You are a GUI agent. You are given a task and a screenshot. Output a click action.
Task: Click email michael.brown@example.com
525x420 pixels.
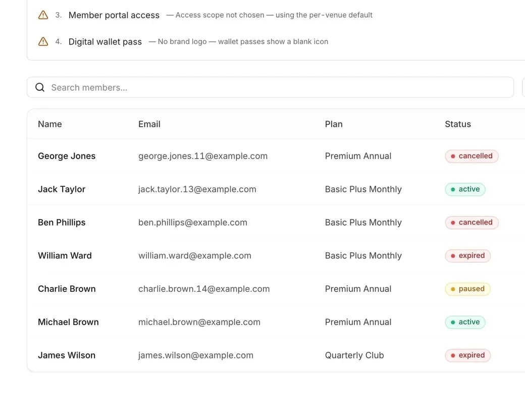199,322
